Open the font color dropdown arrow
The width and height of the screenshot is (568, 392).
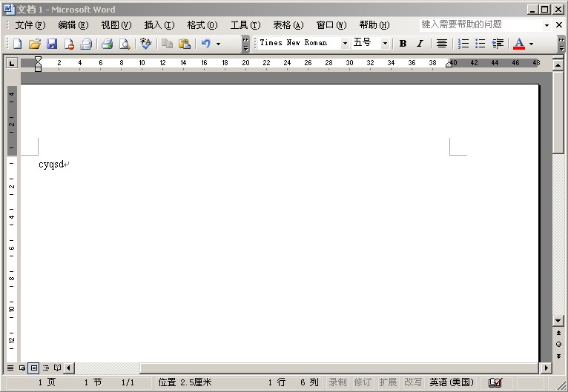(531, 44)
